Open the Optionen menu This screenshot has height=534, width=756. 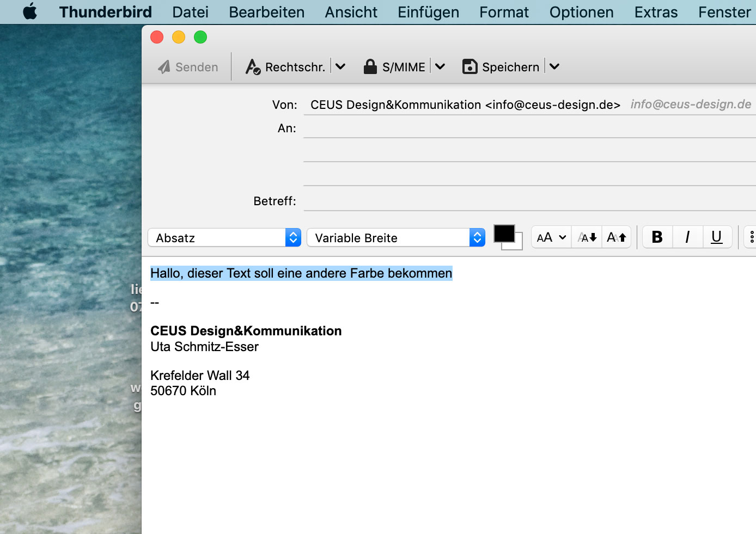coord(581,12)
